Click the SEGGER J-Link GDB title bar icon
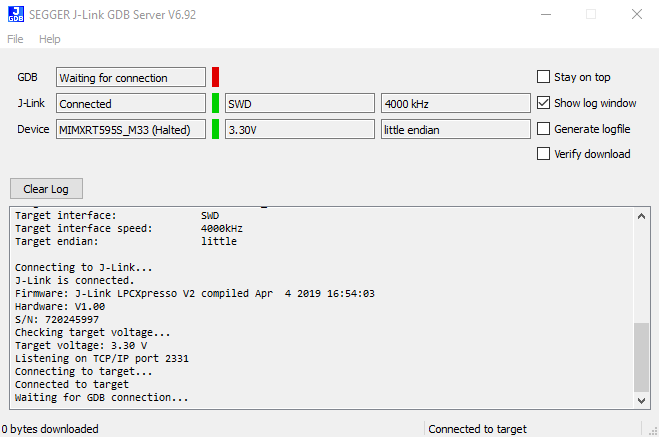The width and height of the screenshot is (659, 437). pyautogui.click(x=16, y=14)
